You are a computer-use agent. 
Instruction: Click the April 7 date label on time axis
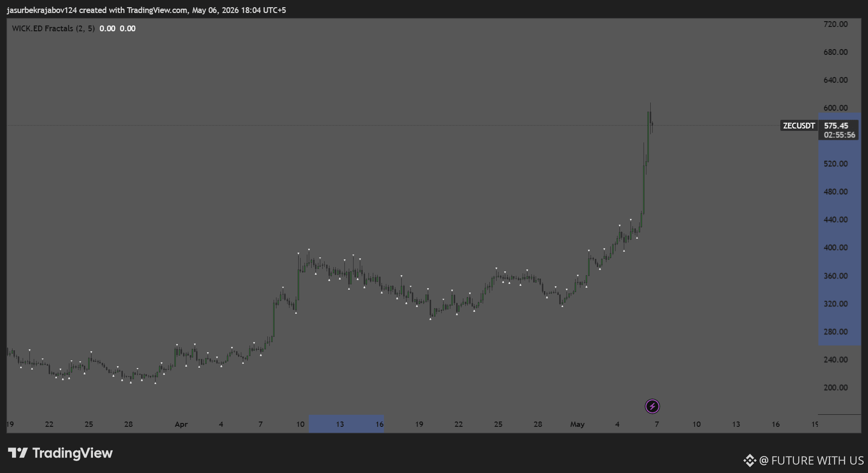click(x=261, y=424)
